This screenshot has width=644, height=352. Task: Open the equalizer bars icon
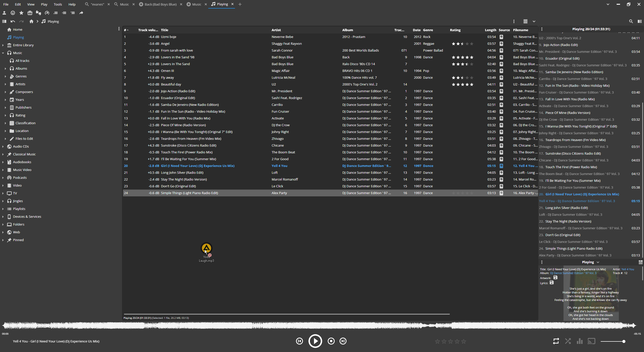tap(580, 341)
